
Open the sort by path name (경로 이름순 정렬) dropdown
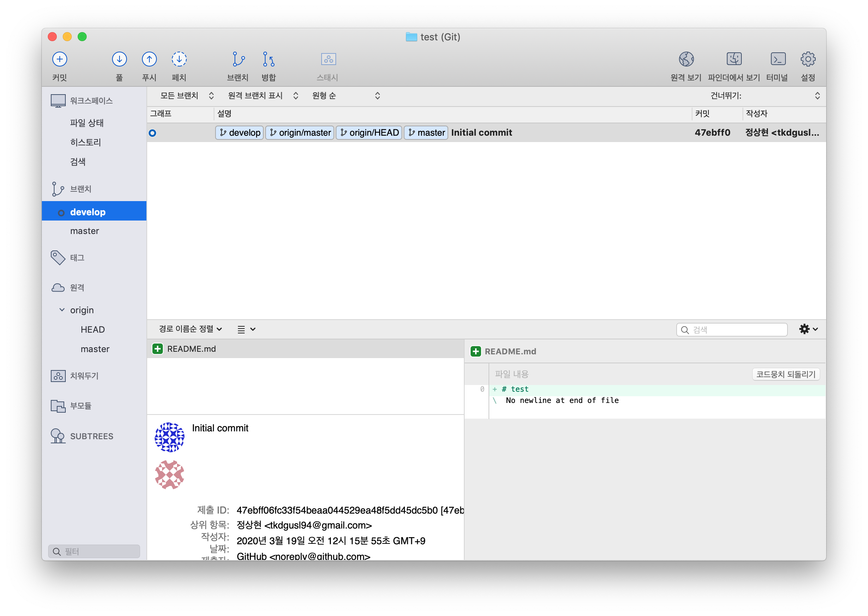tap(190, 329)
